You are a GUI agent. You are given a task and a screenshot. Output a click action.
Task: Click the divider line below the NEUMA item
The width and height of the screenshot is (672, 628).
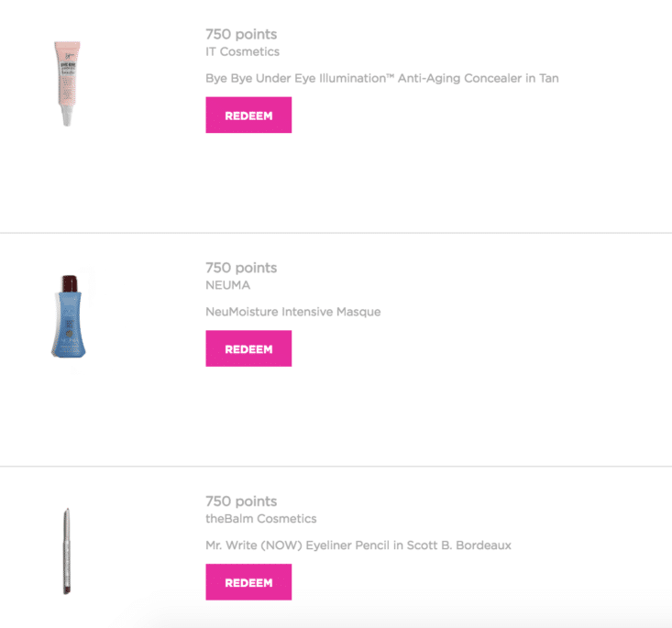[x=336, y=467]
